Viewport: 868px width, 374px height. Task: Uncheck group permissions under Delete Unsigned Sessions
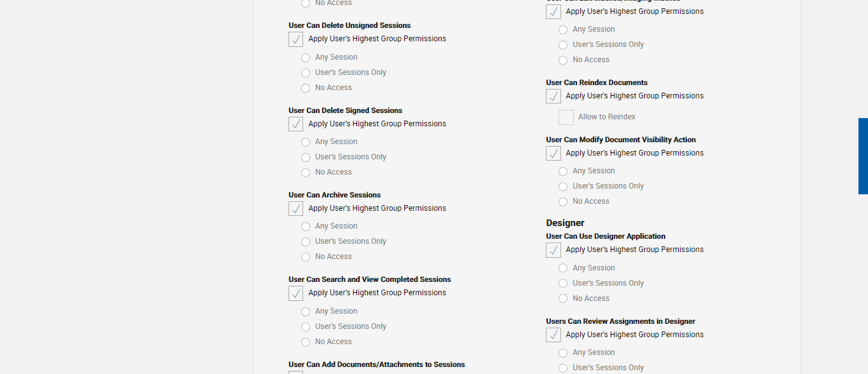click(295, 39)
